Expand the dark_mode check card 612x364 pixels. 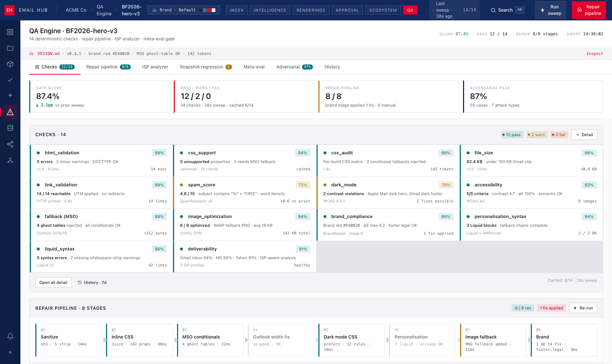(x=388, y=193)
